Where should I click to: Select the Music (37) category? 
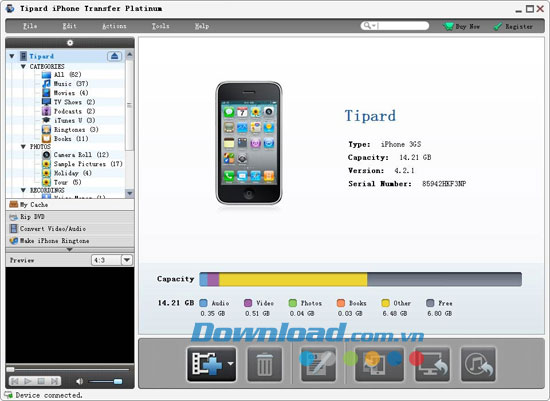click(65, 83)
